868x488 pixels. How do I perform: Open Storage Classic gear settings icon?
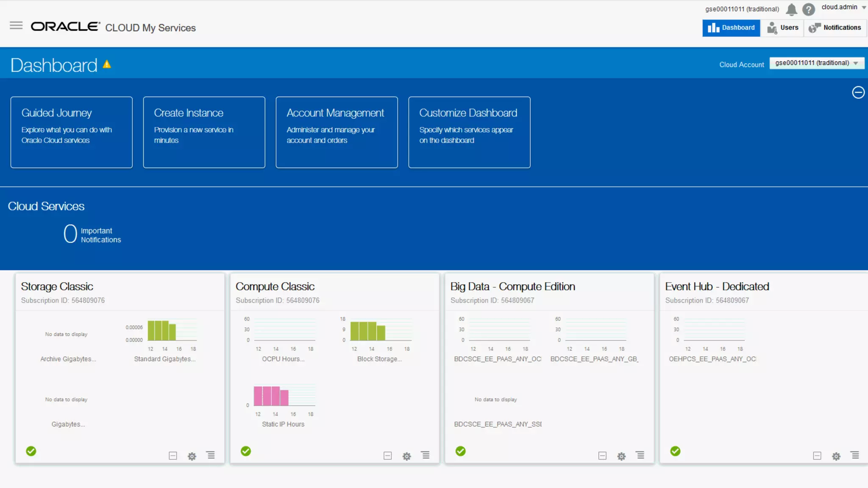tap(192, 456)
